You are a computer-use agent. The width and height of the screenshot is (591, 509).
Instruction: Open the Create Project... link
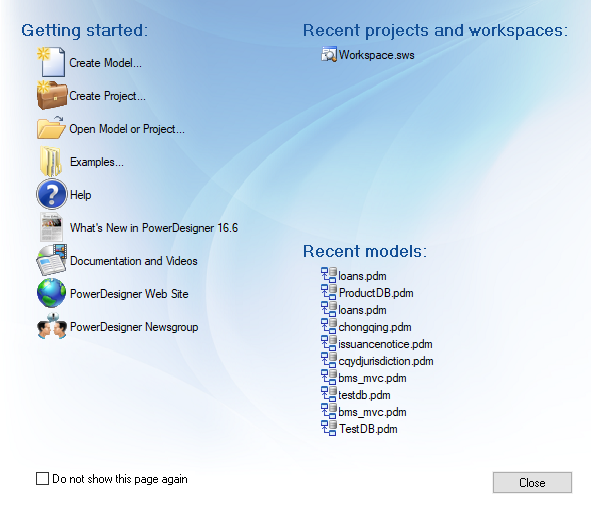107,96
